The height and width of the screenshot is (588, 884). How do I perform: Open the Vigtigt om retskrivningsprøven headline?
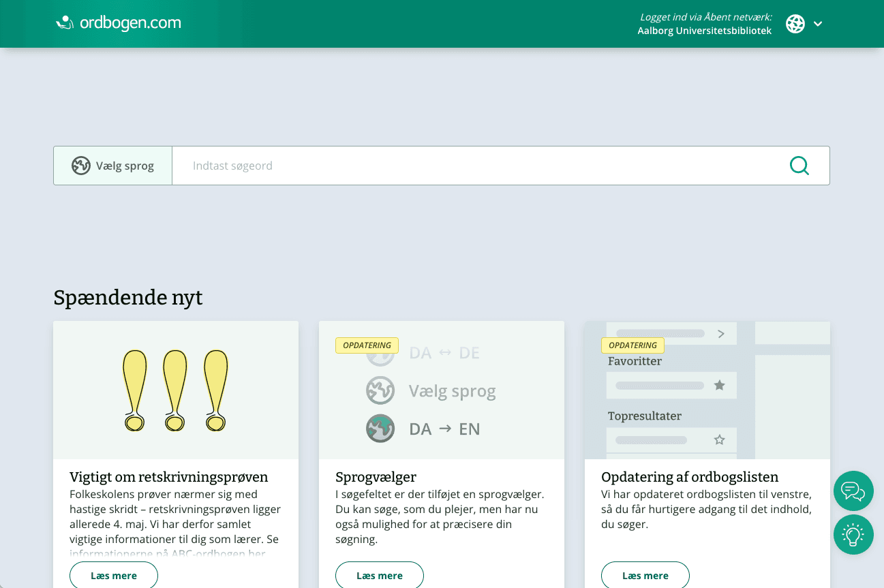[168, 477]
